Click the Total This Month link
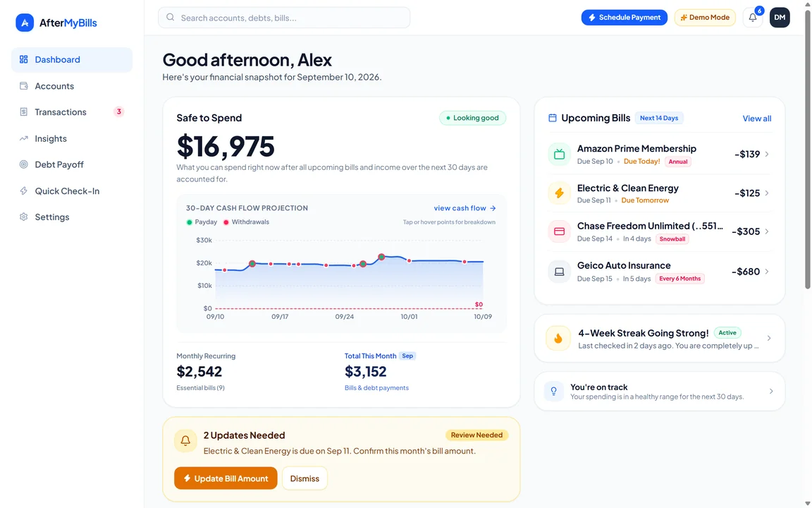Viewport: 812px width, 508px height. (370, 356)
